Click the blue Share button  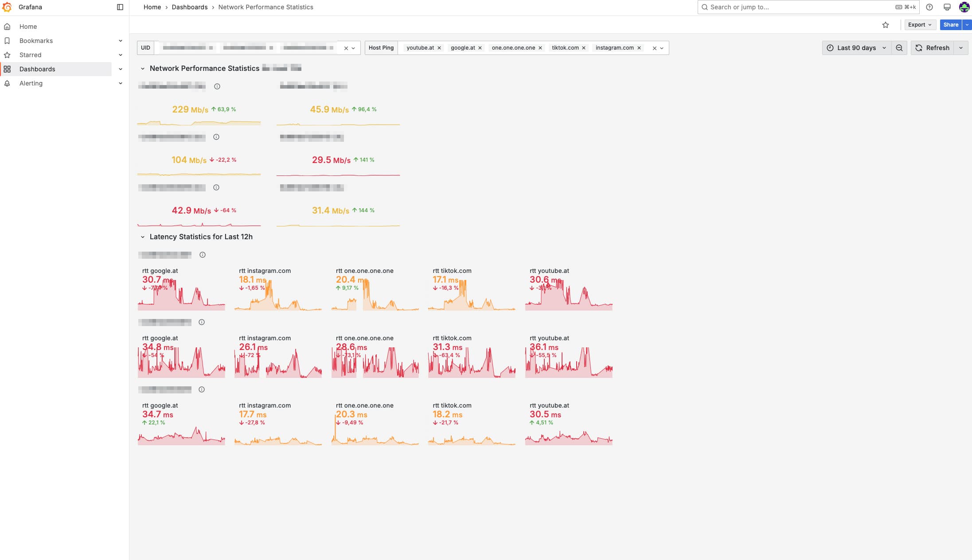point(950,25)
